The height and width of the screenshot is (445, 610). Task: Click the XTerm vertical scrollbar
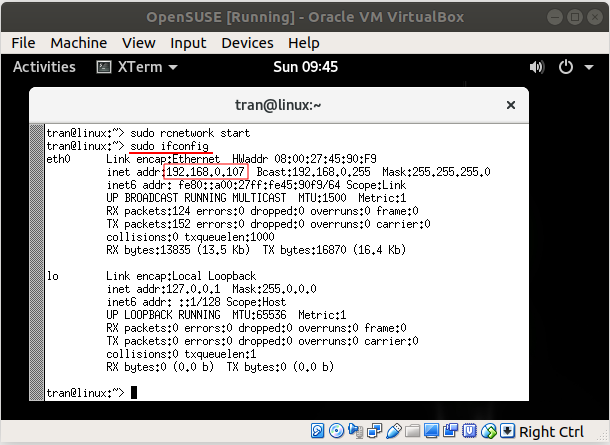coord(37,262)
